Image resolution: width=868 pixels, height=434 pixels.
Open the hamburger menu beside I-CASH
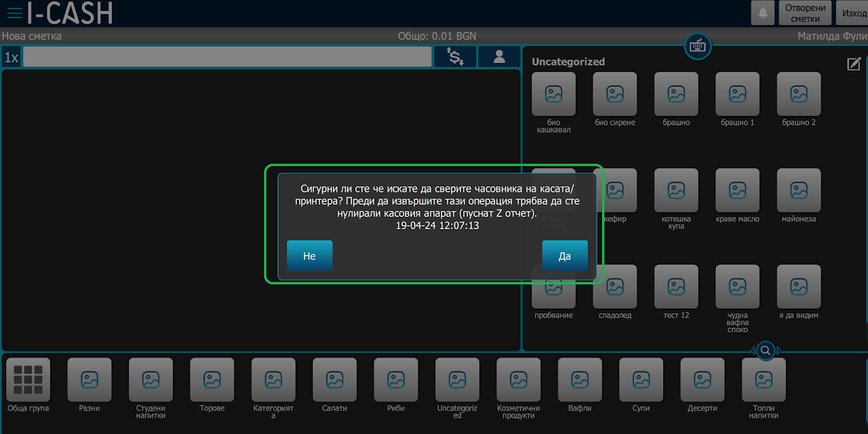(14, 13)
